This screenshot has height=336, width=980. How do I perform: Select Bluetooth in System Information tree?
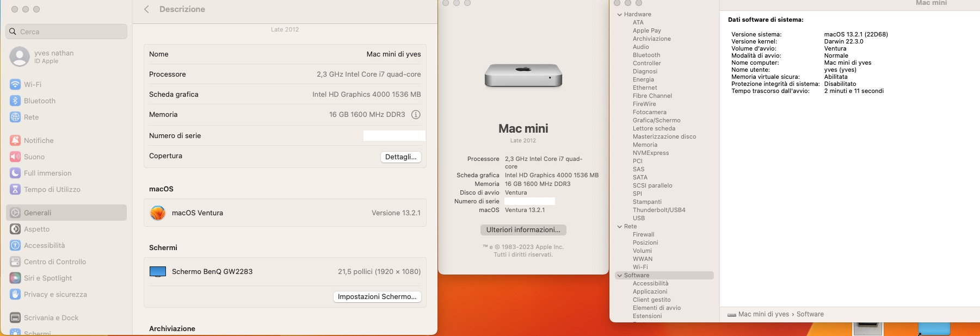(x=646, y=55)
